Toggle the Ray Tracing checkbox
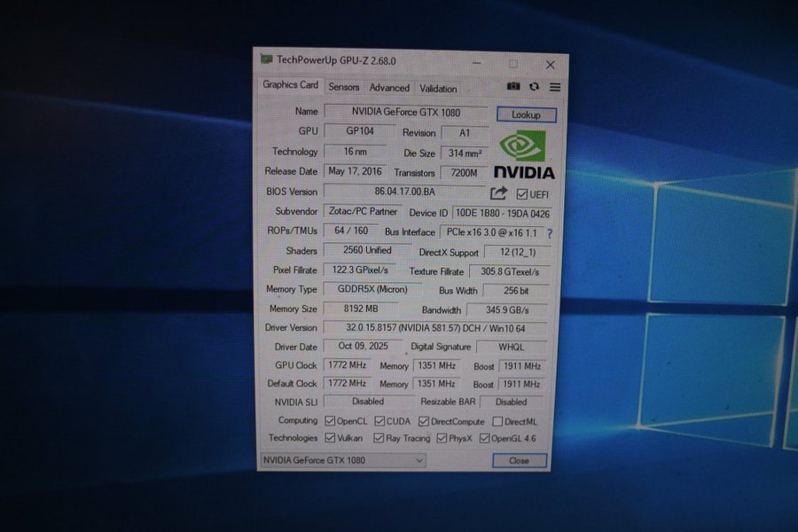Viewport: 798px width, 532px height. click(x=379, y=438)
